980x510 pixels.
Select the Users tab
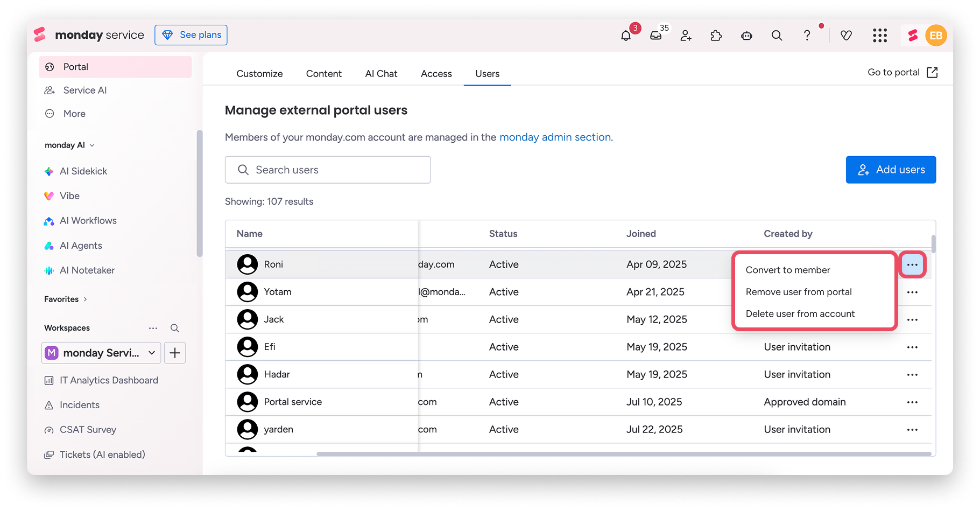(x=488, y=74)
